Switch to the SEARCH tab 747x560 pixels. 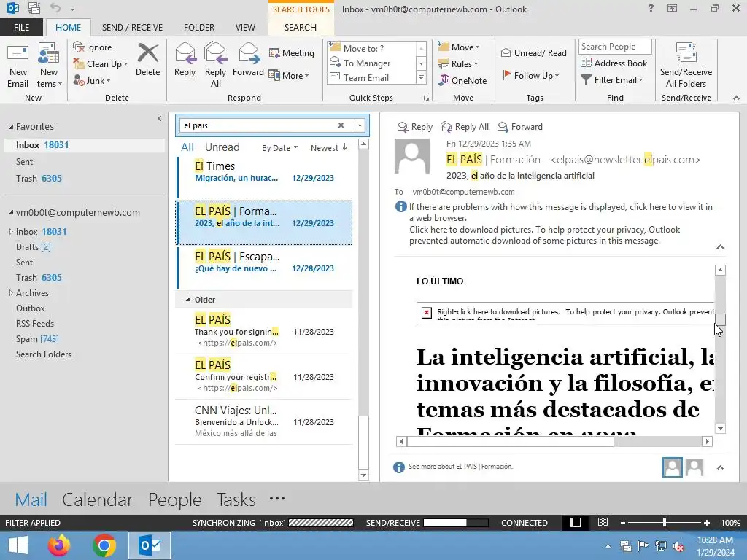pyautogui.click(x=300, y=27)
